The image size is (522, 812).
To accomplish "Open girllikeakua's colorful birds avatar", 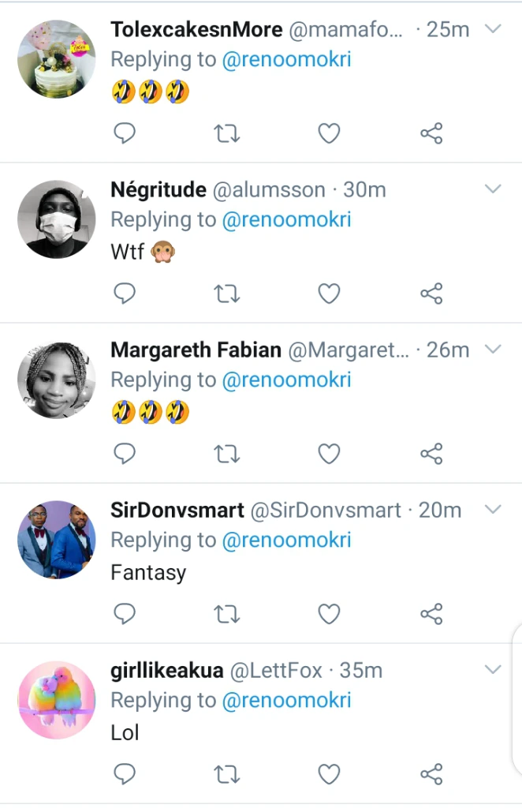I will coord(56,700).
